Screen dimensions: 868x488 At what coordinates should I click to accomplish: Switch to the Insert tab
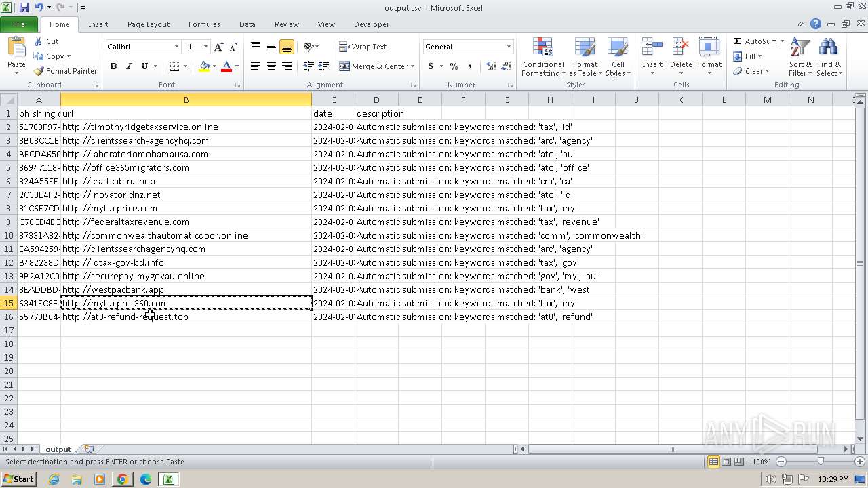(98, 24)
